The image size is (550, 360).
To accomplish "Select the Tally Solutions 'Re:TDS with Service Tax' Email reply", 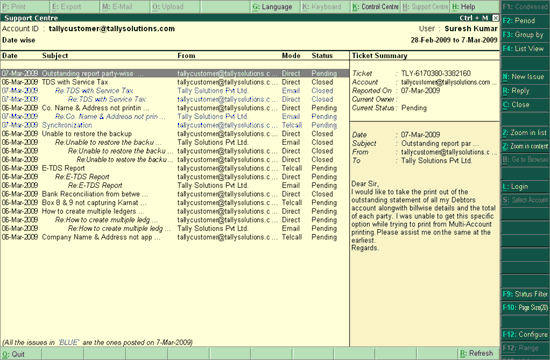I will coord(175,91).
